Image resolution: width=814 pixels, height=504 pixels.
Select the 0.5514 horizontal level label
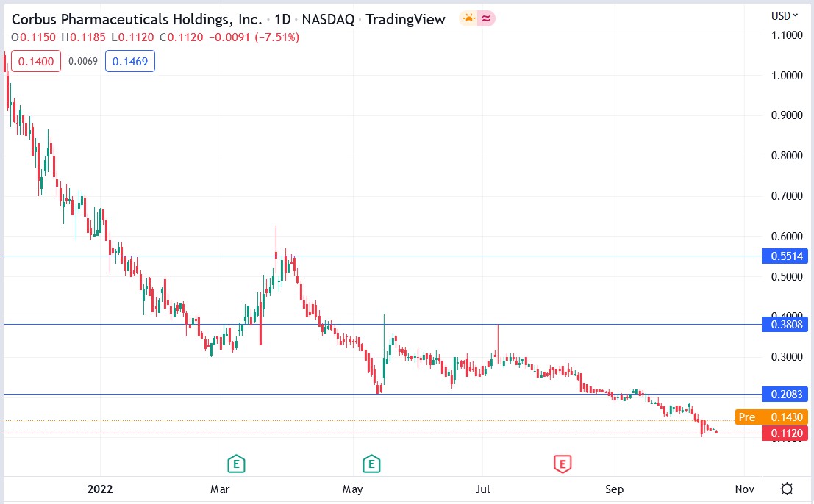tap(787, 256)
